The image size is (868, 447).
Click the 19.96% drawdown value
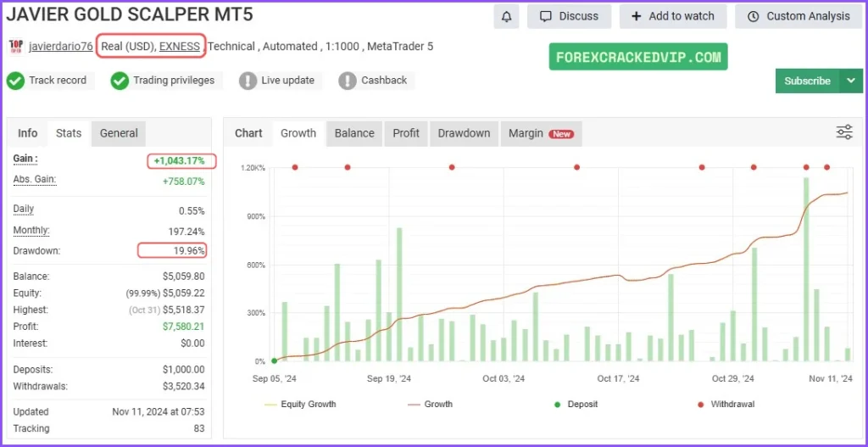[188, 251]
